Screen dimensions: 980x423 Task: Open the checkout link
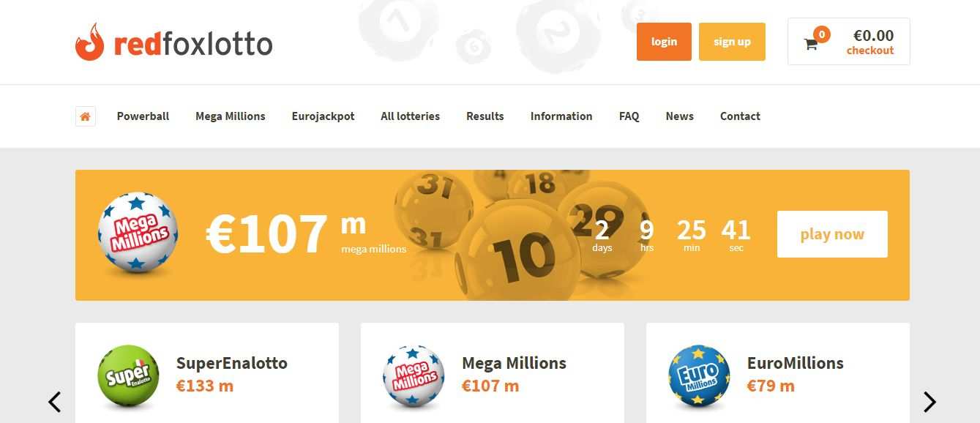(x=869, y=51)
